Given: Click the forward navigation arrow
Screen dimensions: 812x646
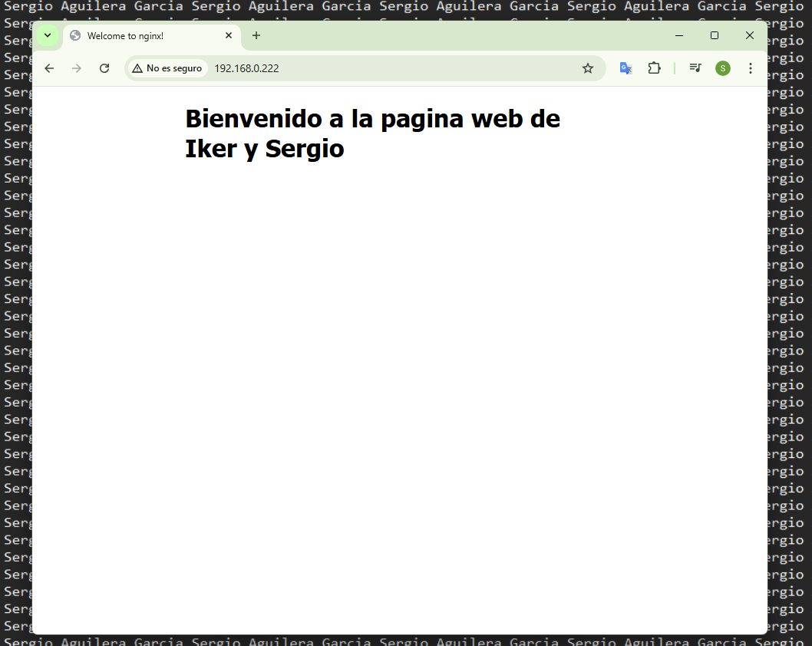Looking at the screenshot, I should (x=77, y=68).
